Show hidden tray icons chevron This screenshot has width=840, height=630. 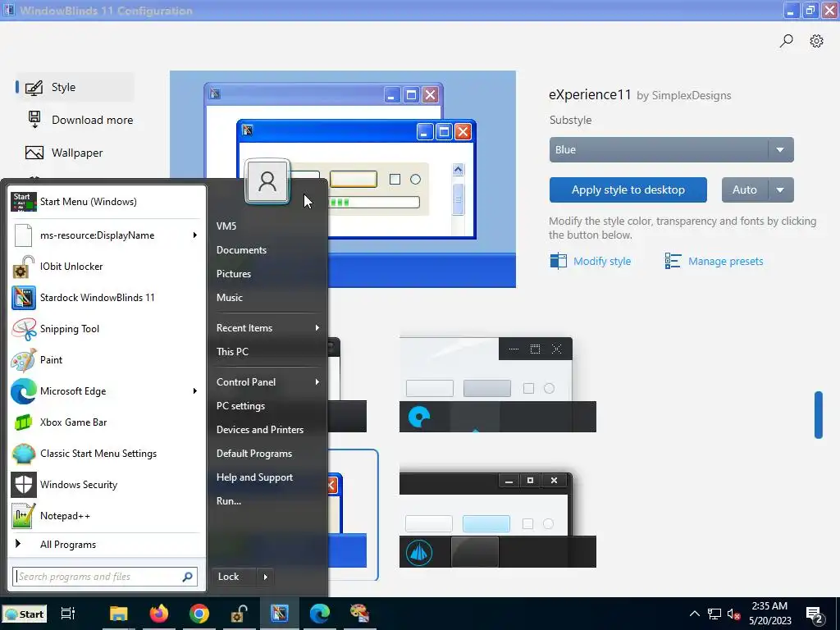point(694,614)
